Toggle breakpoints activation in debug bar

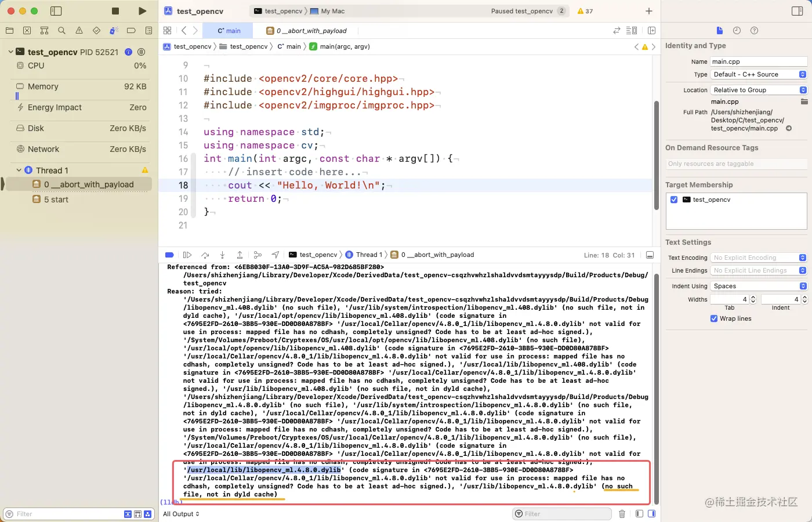coord(169,255)
